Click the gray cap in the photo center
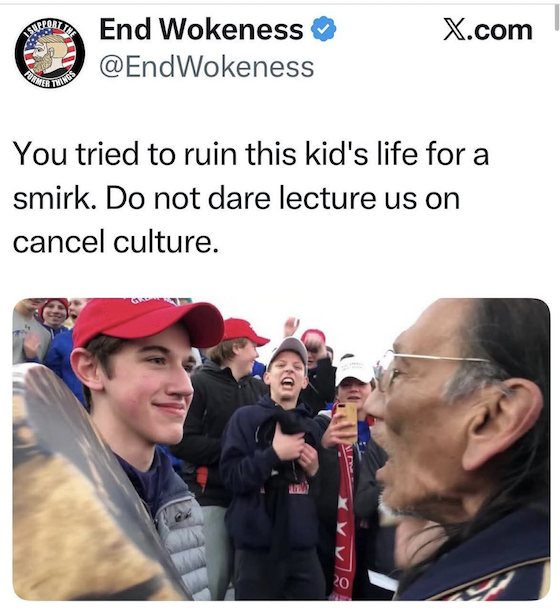 [x=288, y=348]
